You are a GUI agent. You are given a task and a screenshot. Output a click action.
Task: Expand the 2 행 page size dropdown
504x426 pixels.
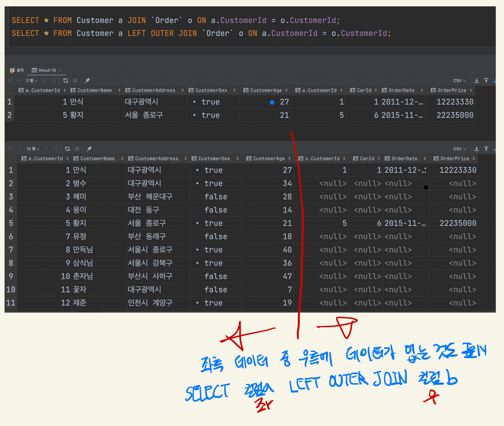click(32, 81)
